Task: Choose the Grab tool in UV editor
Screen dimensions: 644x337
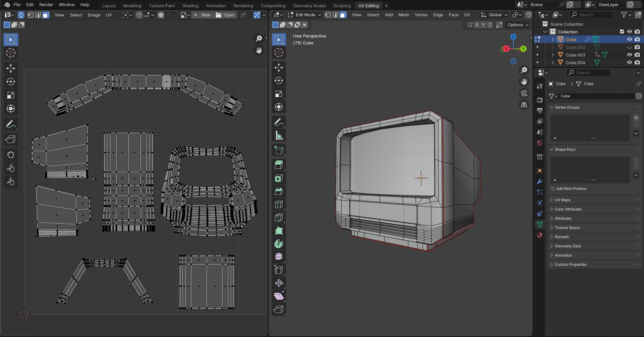Action: point(11,155)
